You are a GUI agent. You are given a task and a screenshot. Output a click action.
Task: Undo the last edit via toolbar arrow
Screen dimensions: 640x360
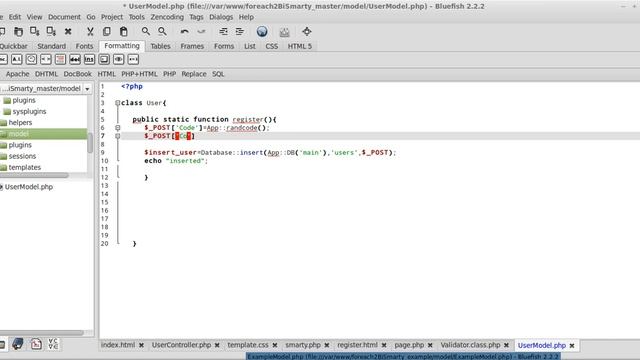point(184,31)
